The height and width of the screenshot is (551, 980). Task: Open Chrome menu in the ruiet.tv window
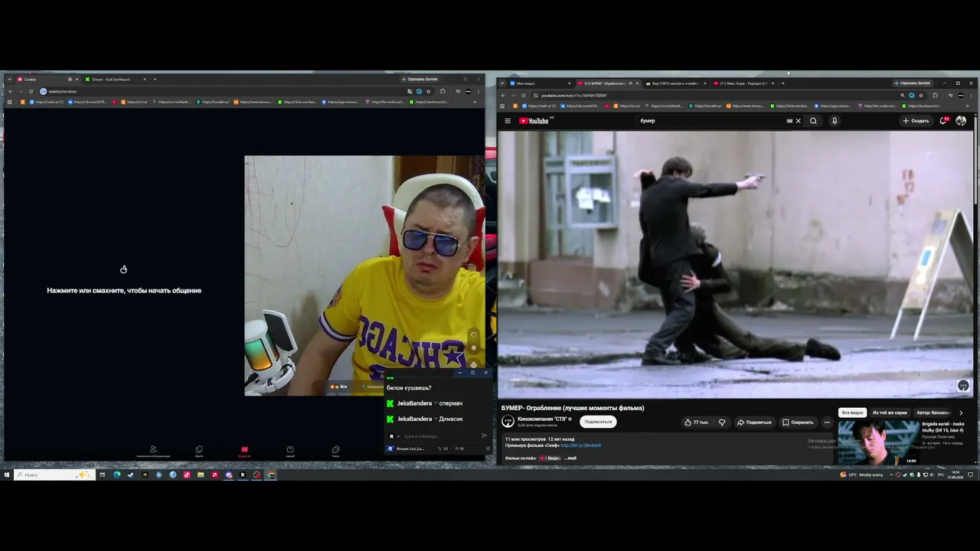pos(479,92)
